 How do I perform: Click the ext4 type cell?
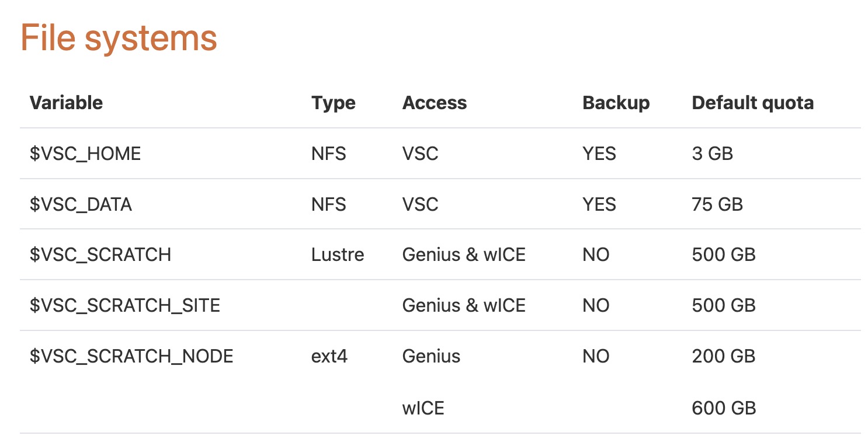[x=329, y=356]
